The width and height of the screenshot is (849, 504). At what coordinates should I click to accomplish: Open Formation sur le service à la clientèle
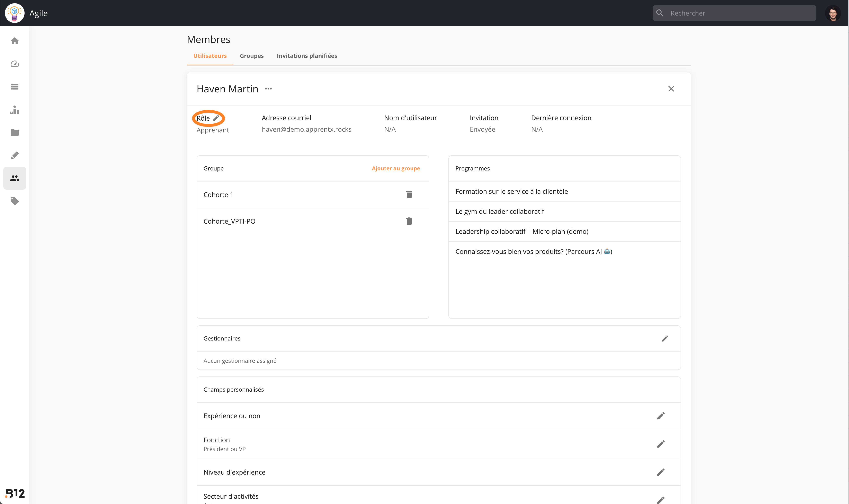pyautogui.click(x=511, y=192)
